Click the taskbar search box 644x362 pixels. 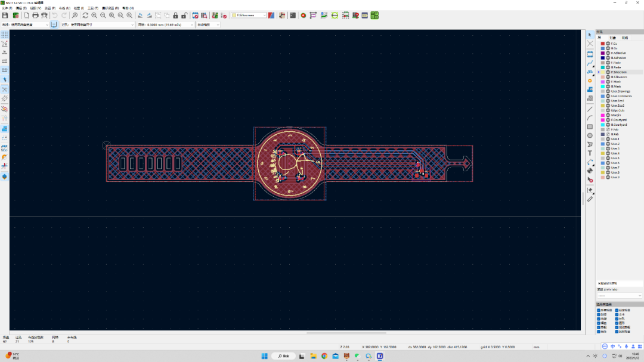click(283, 356)
